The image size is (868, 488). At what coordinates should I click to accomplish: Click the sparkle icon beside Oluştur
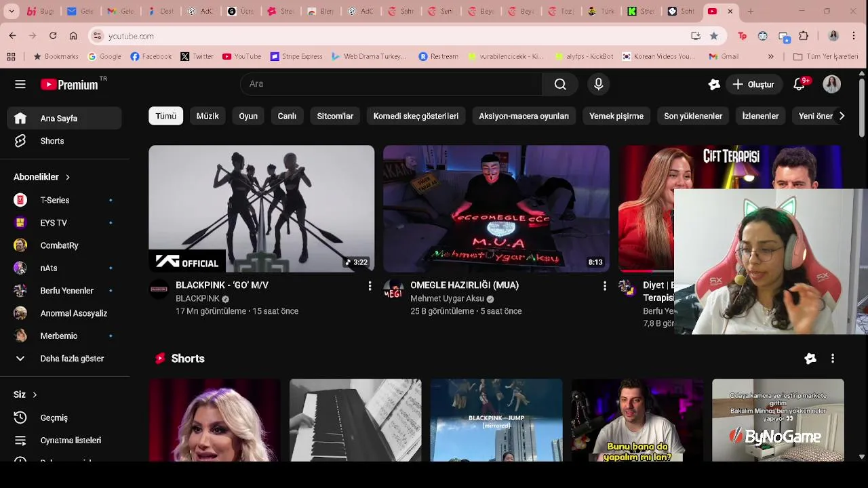tap(714, 84)
